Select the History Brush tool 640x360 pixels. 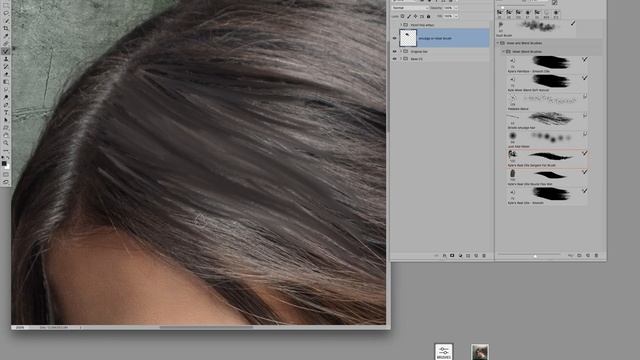6,67
